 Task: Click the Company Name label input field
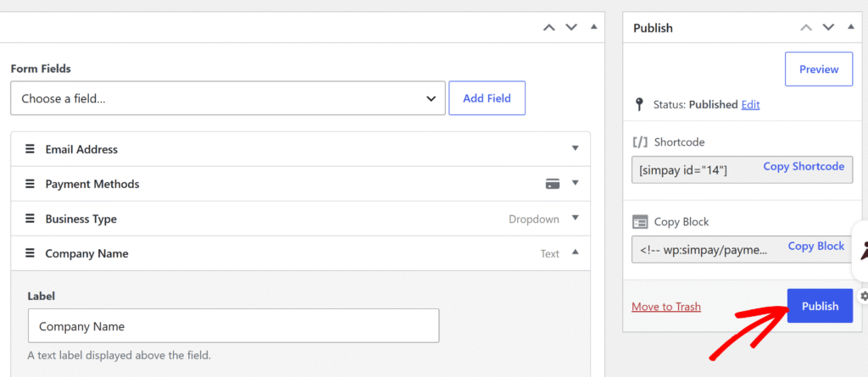pyautogui.click(x=234, y=325)
